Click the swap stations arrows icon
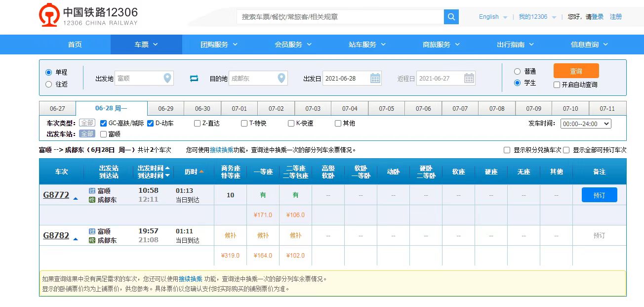 pos(194,78)
